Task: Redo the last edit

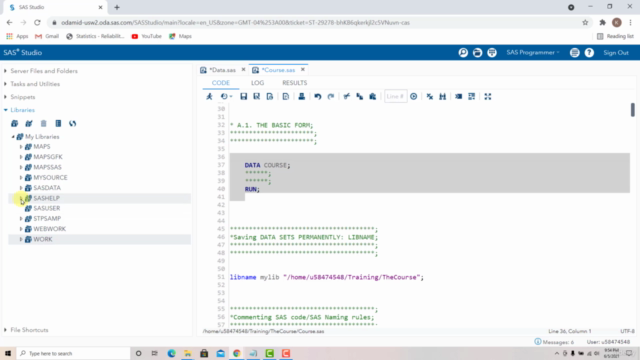Action: pyautogui.click(x=331, y=97)
